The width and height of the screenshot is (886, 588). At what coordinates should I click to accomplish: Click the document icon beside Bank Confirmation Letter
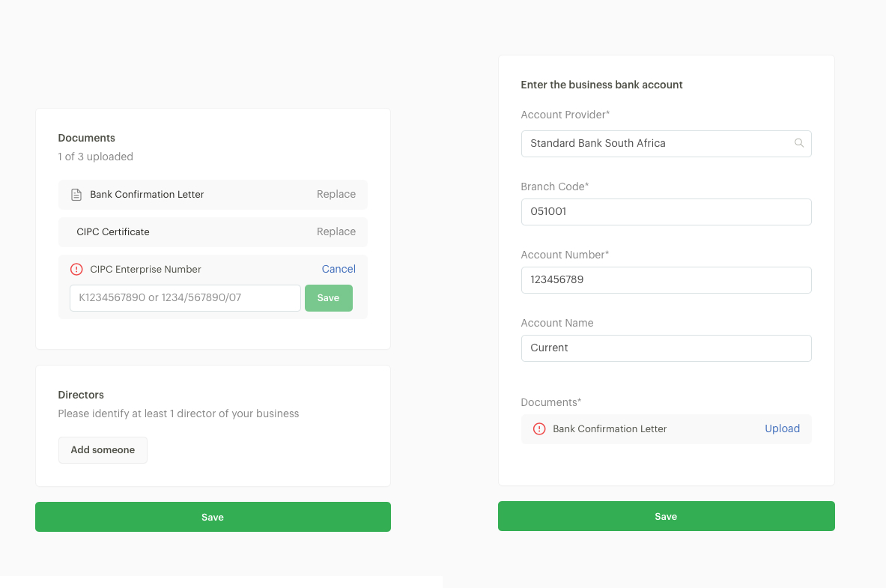pyautogui.click(x=76, y=195)
